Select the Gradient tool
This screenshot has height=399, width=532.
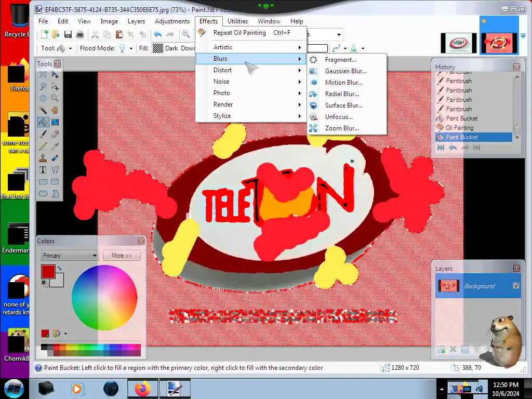[x=55, y=122]
